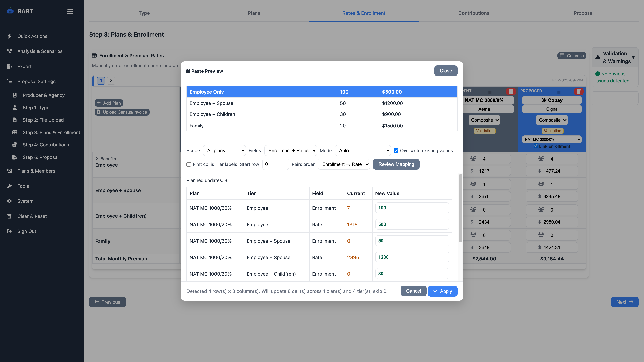Screen dimensions: 644x362
Task: Open the Plans tab
Action: (254, 13)
